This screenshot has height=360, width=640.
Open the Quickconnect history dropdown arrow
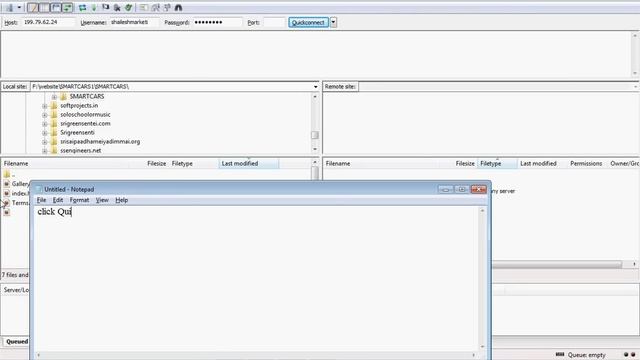click(333, 22)
